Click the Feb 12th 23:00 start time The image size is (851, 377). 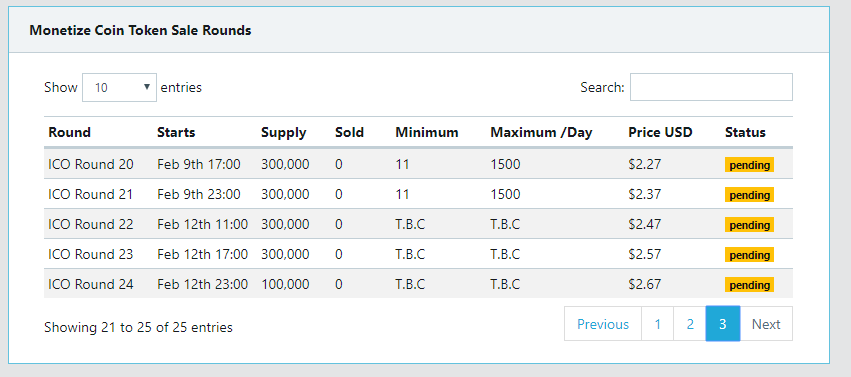point(202,284)
